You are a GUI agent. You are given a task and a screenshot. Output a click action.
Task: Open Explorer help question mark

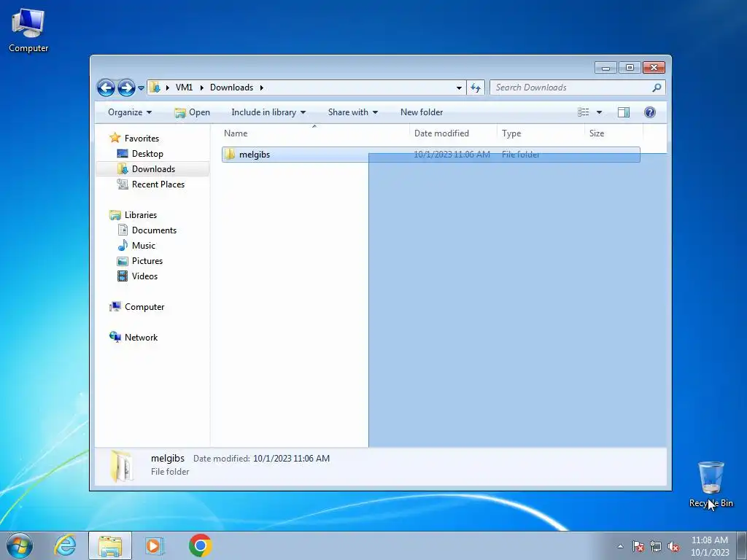(x=650, y=112)
